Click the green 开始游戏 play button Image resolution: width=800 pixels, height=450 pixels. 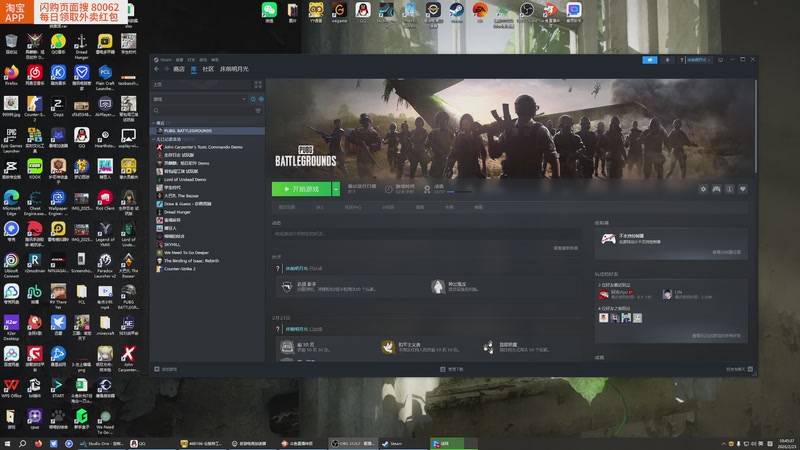pos(302,189)
